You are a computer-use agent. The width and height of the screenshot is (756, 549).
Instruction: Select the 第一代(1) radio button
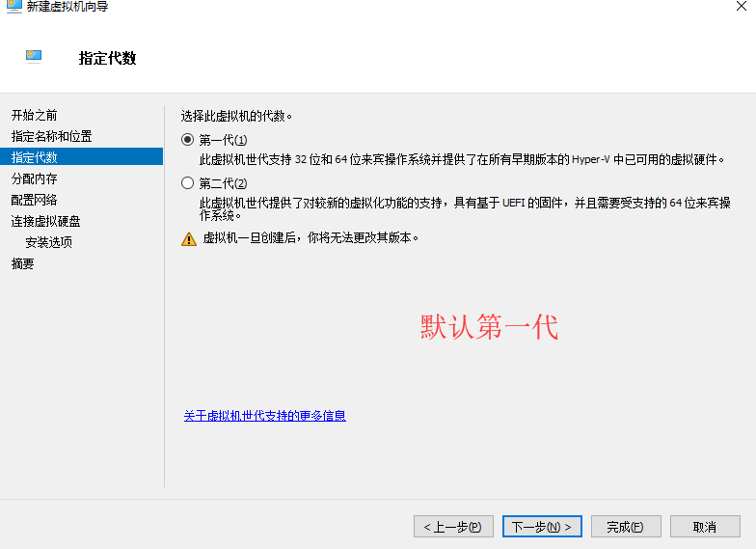tap(187, 140)
